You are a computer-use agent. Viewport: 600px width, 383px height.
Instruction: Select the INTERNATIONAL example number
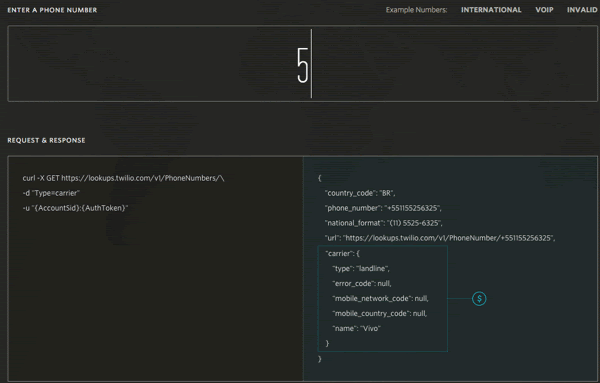pyautogui.click(x=491, y=10)
